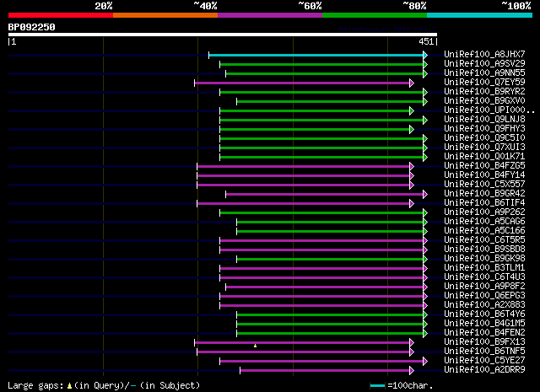Select the purple alignment bar for Q7EY59
The height and width of the screenshot is (392, 540).
pyautogui.click(x=302, y=83)
